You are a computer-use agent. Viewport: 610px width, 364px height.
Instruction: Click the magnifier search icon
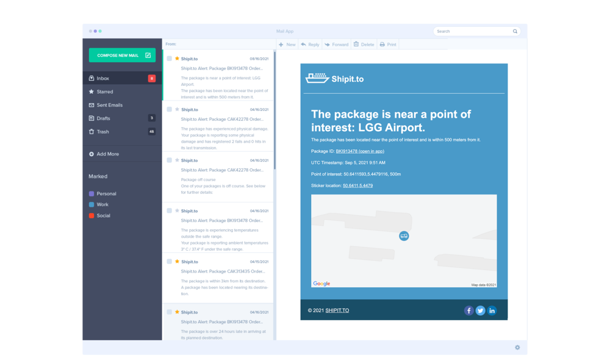point(515,31)
